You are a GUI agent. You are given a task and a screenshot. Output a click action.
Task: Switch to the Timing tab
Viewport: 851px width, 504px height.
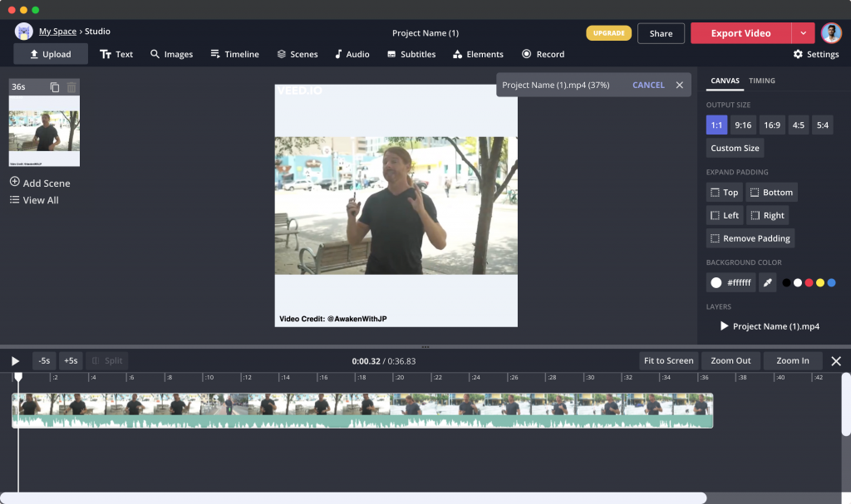click(761, 81)
